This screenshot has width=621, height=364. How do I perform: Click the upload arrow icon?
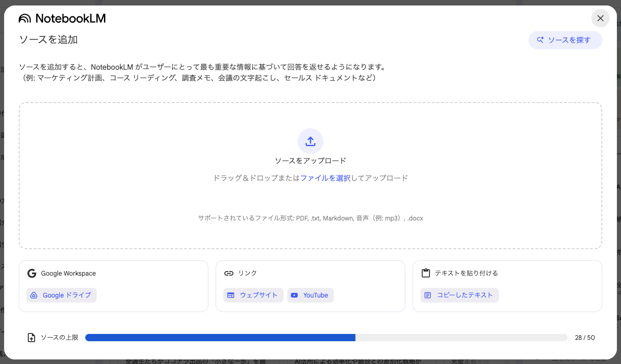310,141
